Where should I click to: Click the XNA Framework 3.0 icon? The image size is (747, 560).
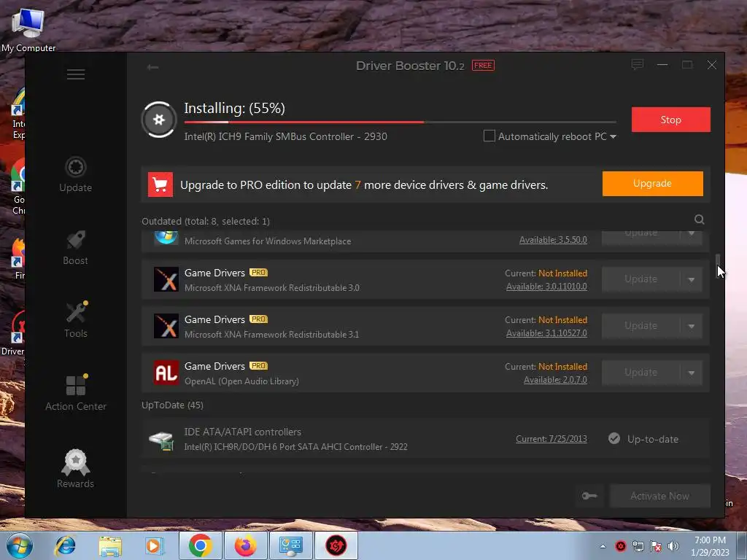click(x=166, y=279)
